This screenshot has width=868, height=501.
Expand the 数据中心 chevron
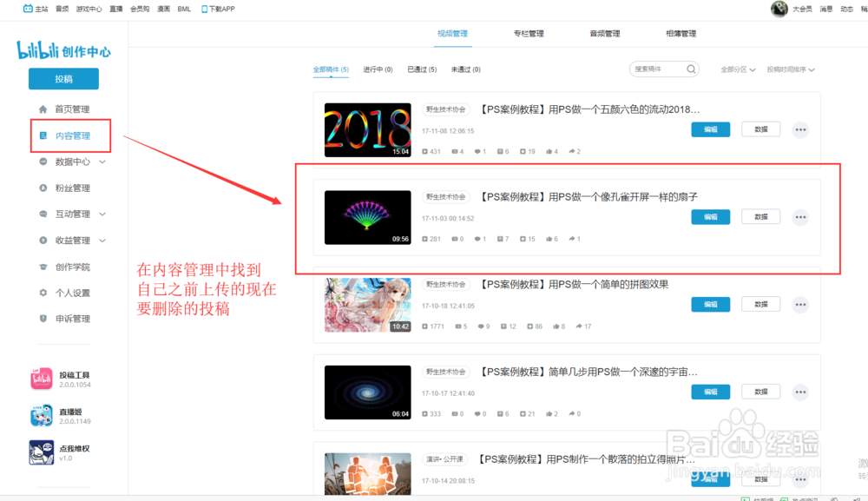point(102,162)
